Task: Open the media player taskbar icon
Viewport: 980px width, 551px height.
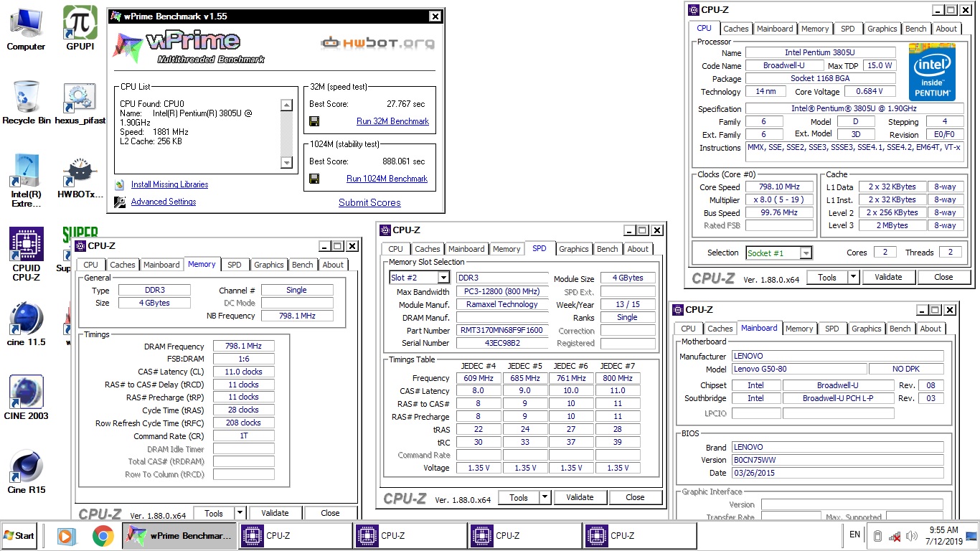Action: [65, 536]
